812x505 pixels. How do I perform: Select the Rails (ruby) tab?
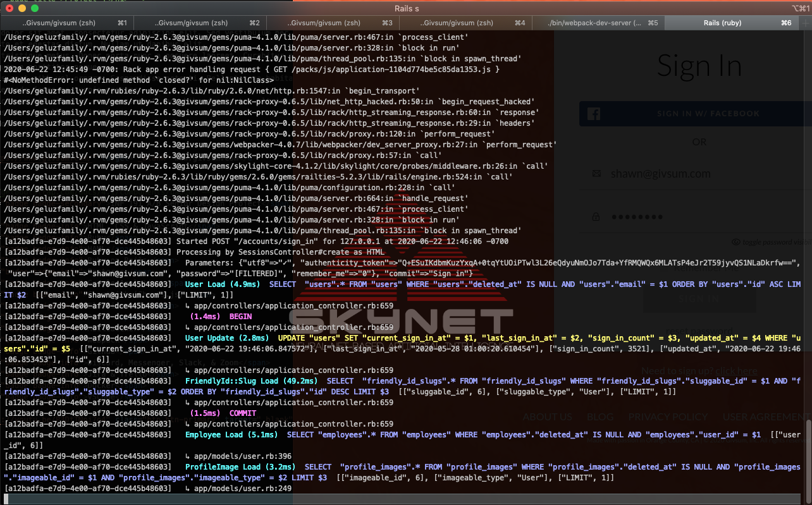coord(732,23)
